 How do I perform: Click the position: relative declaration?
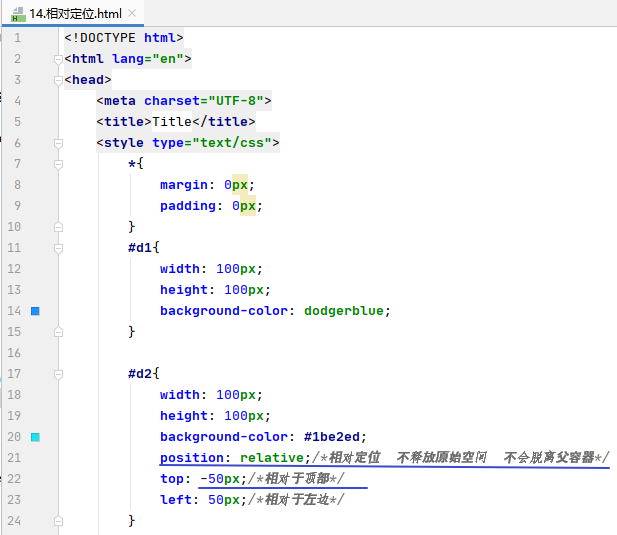(235, 458)
